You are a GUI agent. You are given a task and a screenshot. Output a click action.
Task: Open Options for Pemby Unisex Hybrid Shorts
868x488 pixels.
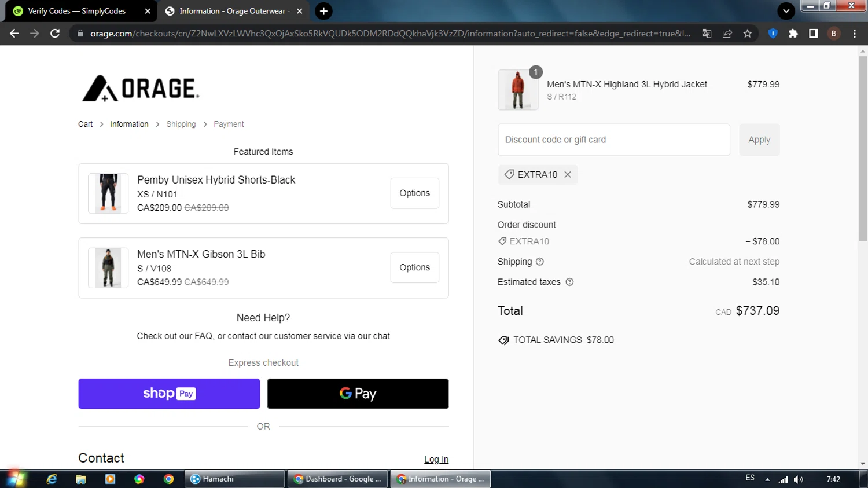(414, 193)
